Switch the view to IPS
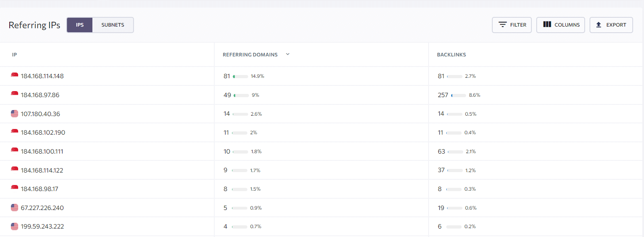This screenshot has width=644, height=237. [80, 25]
